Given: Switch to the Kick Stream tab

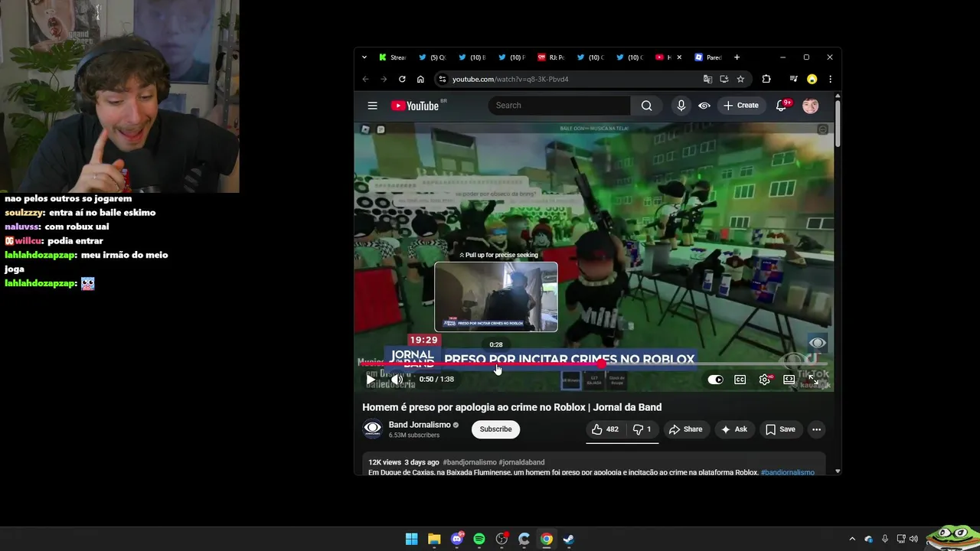Looking at the screenshot, I should (394, 57).
